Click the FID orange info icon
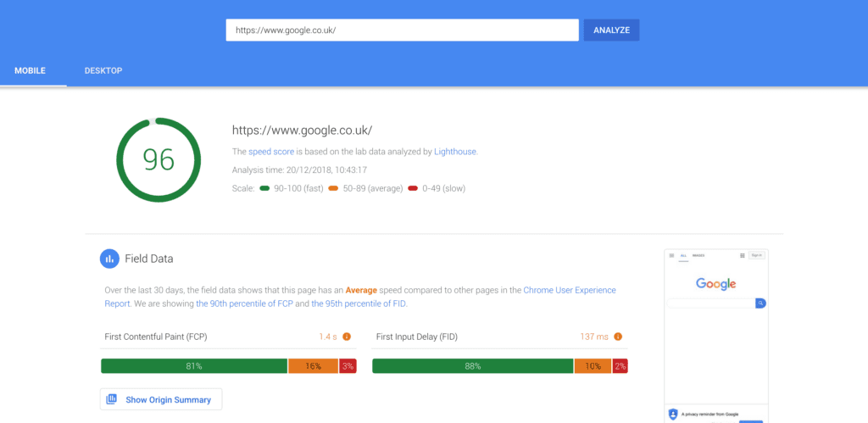 click(620, 337)
